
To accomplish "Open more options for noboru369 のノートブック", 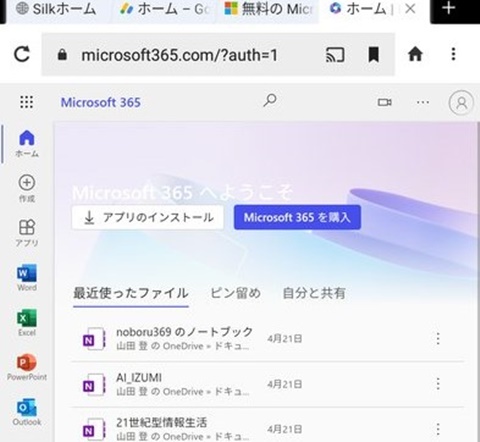I will [x=438, y=339].
